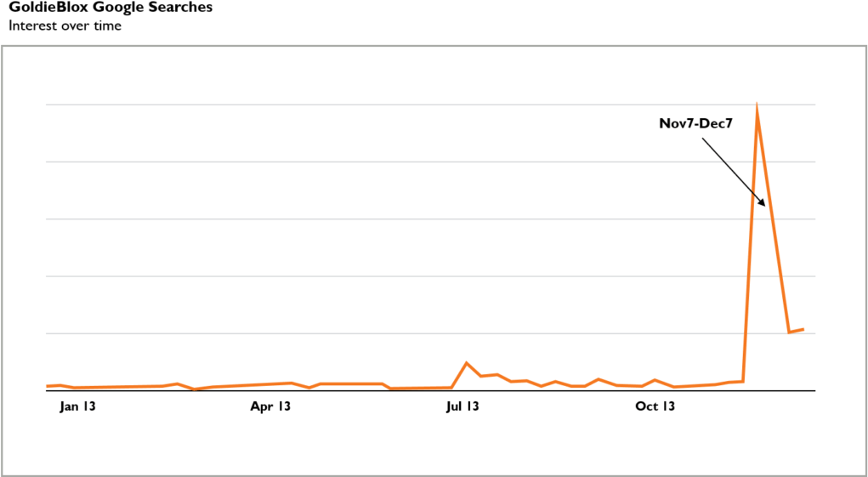Click the Jan 13 axis label
The height and width of the screenshot is (477, 868).
(77, 406)
